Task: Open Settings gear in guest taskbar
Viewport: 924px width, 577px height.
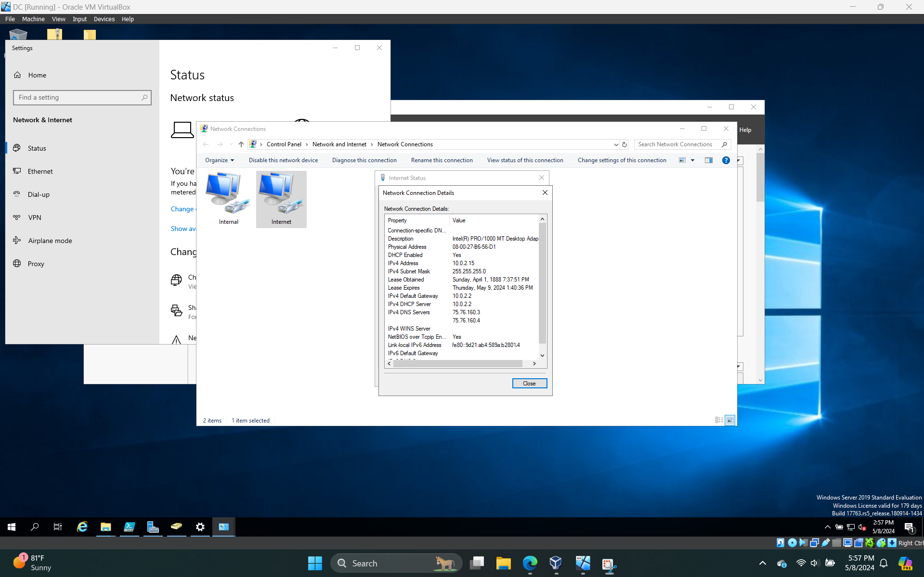Action: tap(200, 527)
